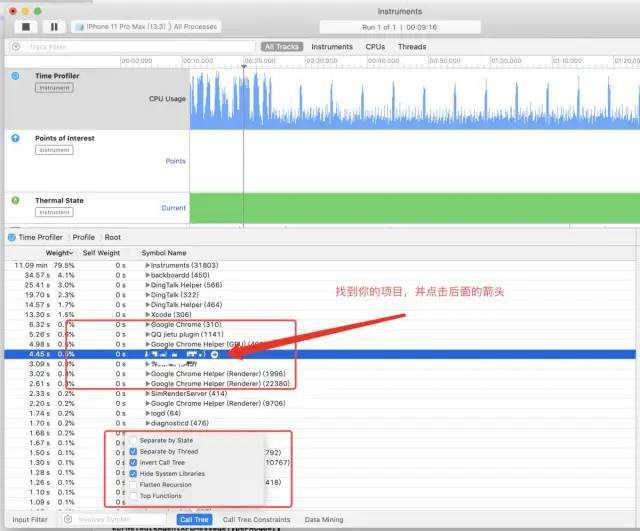Sort by the Weight column header
Viewport: 640px width, 531px height.
click(59, 253)
